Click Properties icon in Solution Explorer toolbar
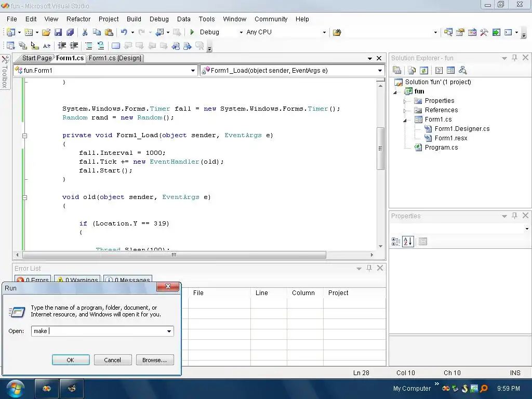This screenshot has height=399, width=532. (x=397, y=70)
